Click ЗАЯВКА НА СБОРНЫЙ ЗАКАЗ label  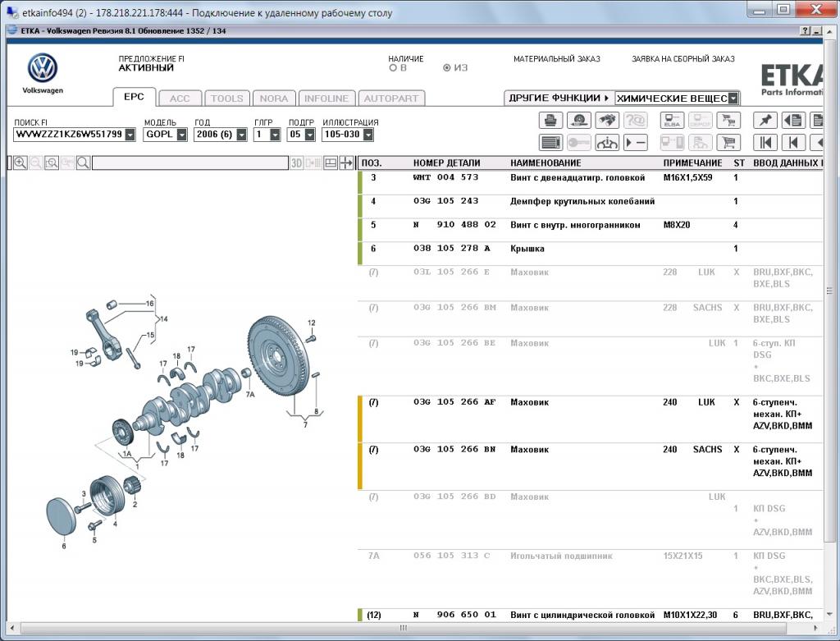click(x=683, y=59)
